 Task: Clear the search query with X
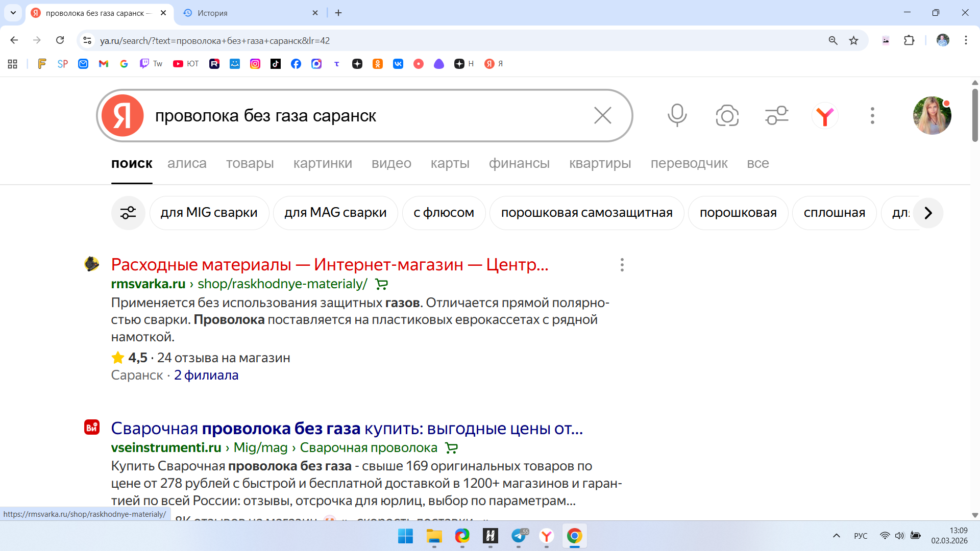point(602,115)
